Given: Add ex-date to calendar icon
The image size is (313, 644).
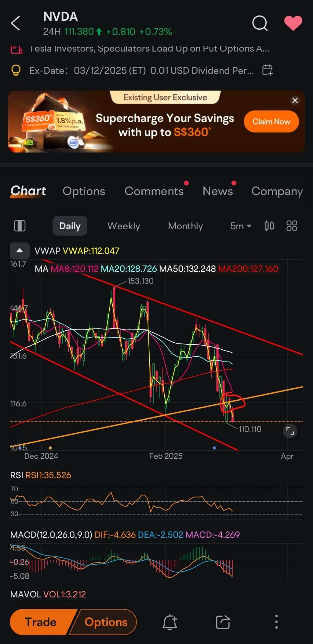Looking at the screenshot, I should click(x=267, y=70).
